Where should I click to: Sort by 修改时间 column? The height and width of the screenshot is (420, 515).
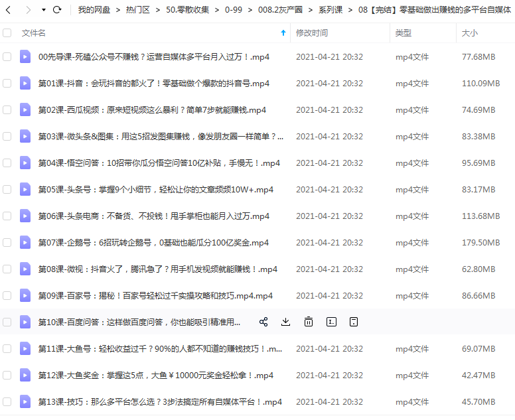coord(312,33)
